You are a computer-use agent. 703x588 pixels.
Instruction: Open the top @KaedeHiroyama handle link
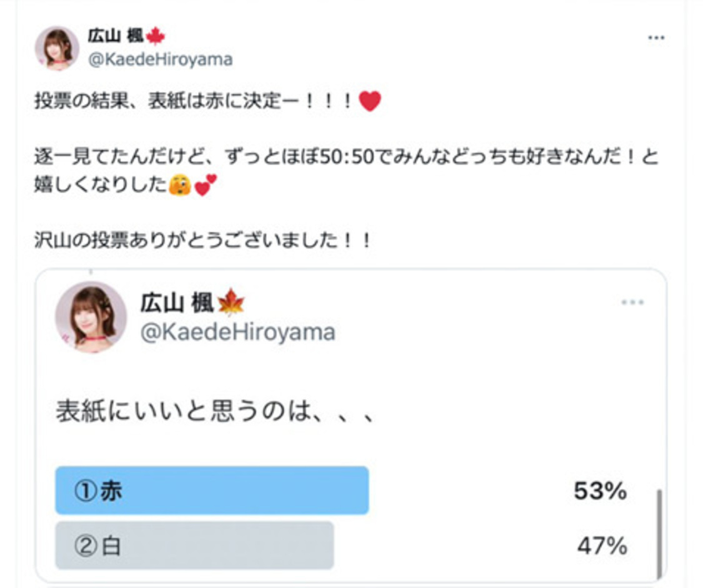click(161, 59)
